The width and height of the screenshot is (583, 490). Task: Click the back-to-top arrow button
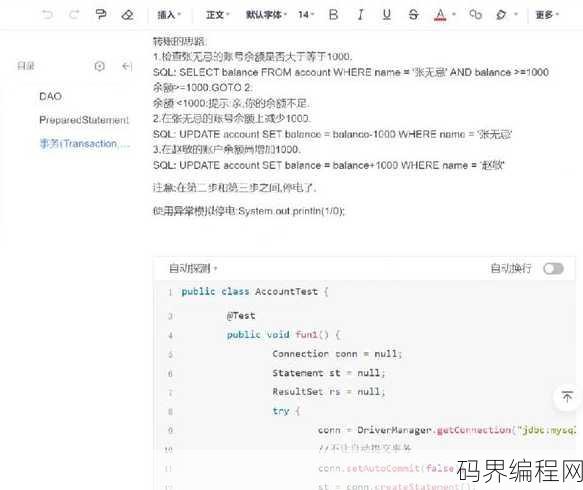567,397
